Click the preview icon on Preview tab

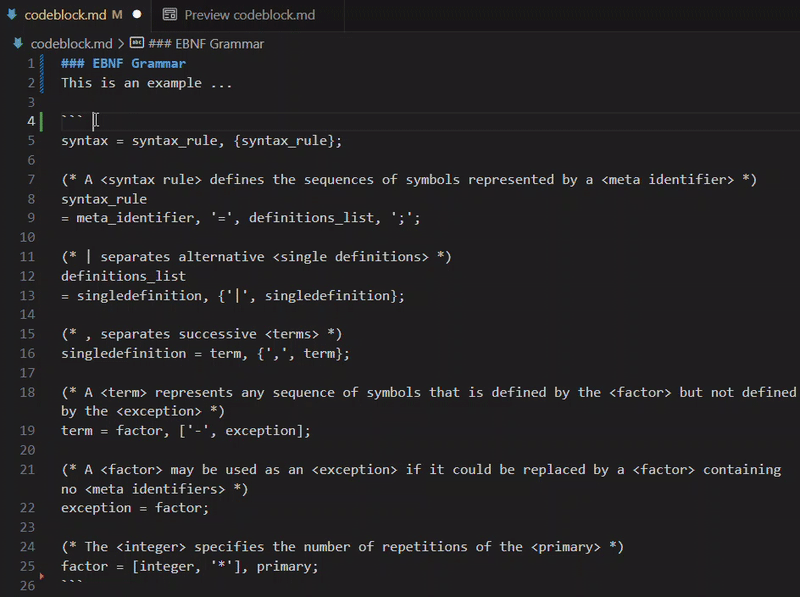pos(169,15)
